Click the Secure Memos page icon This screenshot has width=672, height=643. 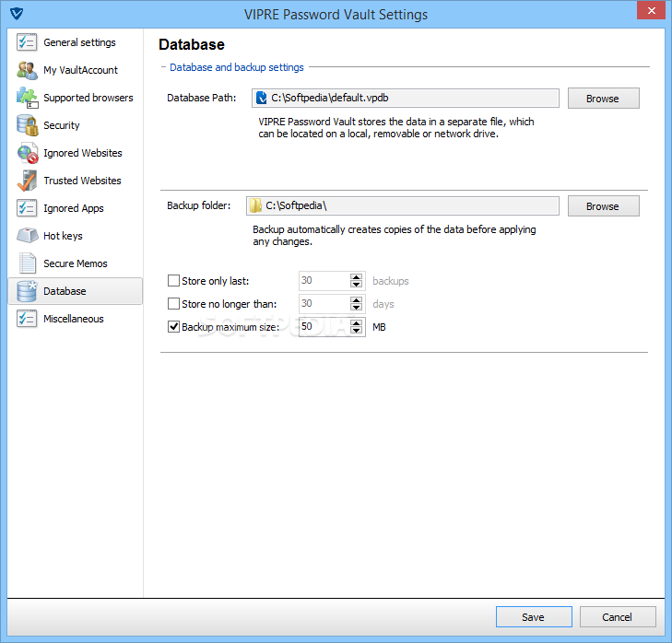pyautogui.click(x=27, y=263)
